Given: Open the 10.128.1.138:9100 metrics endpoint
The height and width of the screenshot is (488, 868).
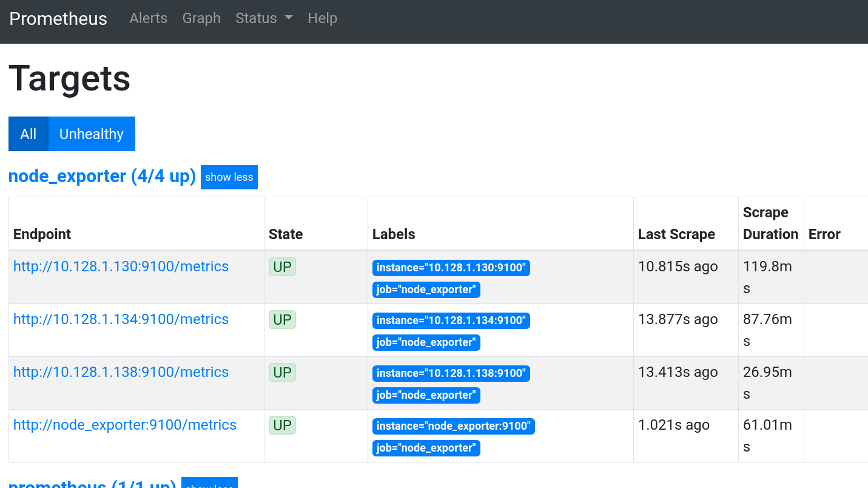Looking at the screenshot, I should (x=121, y=372).
